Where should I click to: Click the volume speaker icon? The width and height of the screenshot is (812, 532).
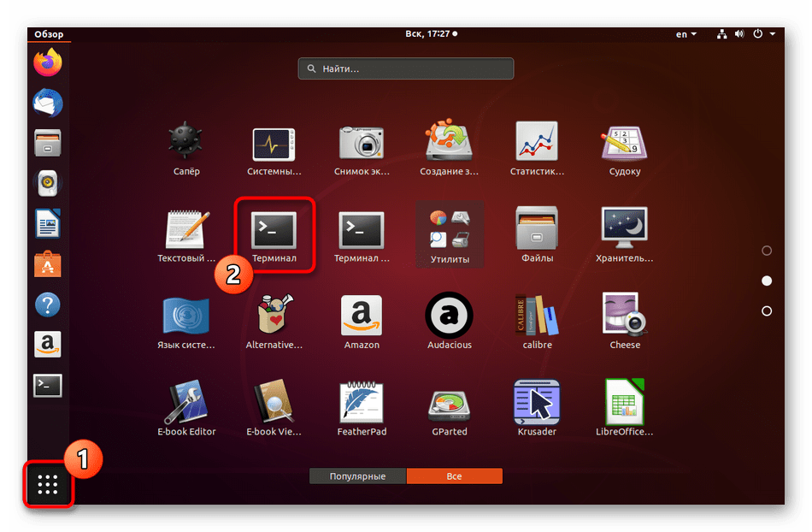[x=739, y=34]
